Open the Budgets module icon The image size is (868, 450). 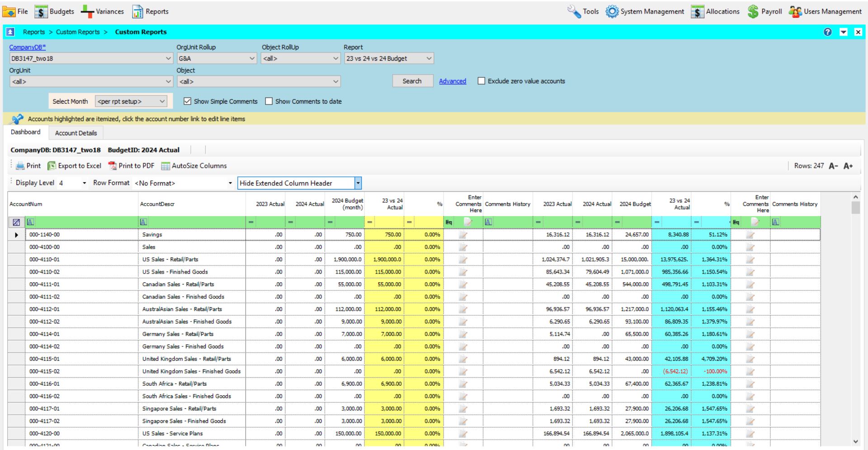point(41,12)
